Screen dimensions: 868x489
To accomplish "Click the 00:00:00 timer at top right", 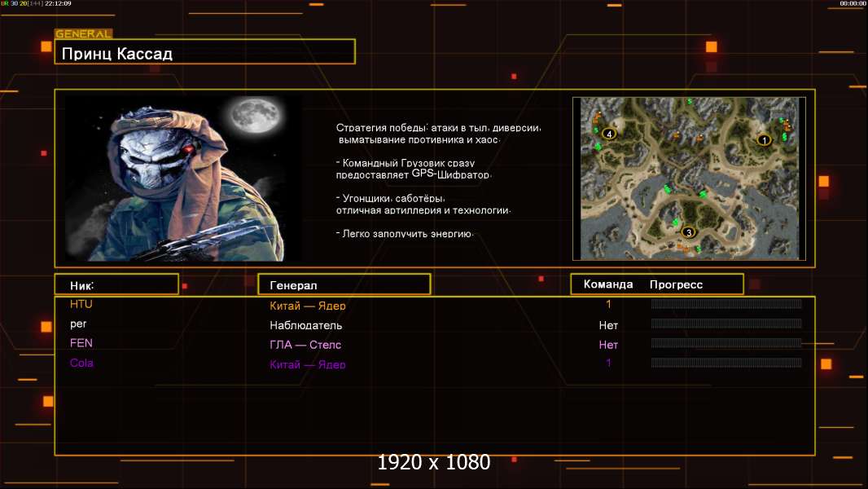I will tap(853, 3).
